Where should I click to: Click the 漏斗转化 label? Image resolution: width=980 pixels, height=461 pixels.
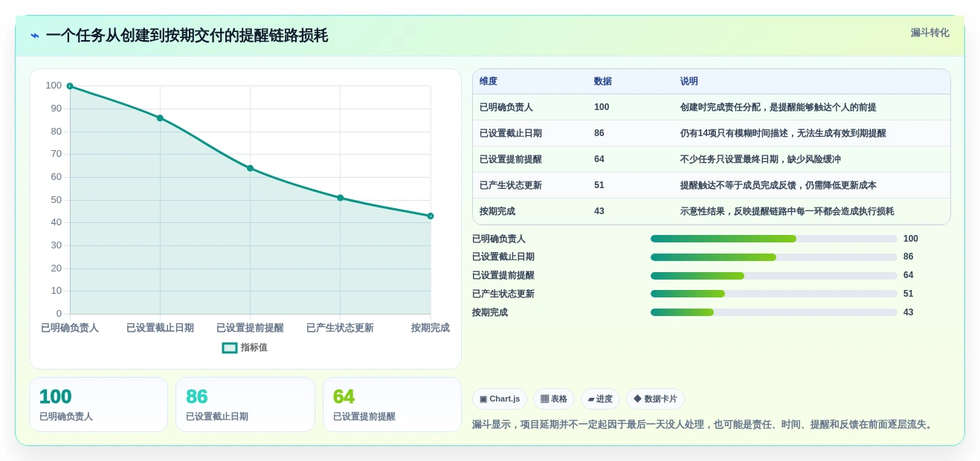(x=929, y=33)
